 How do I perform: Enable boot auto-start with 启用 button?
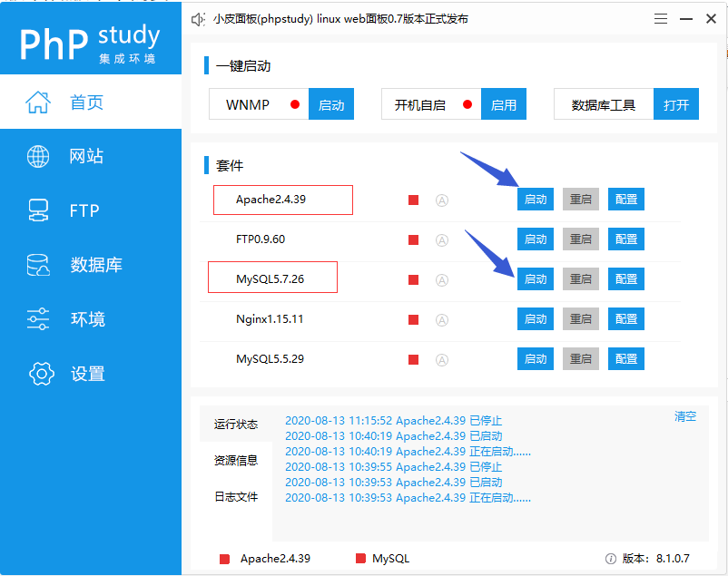tap(504, 104)
